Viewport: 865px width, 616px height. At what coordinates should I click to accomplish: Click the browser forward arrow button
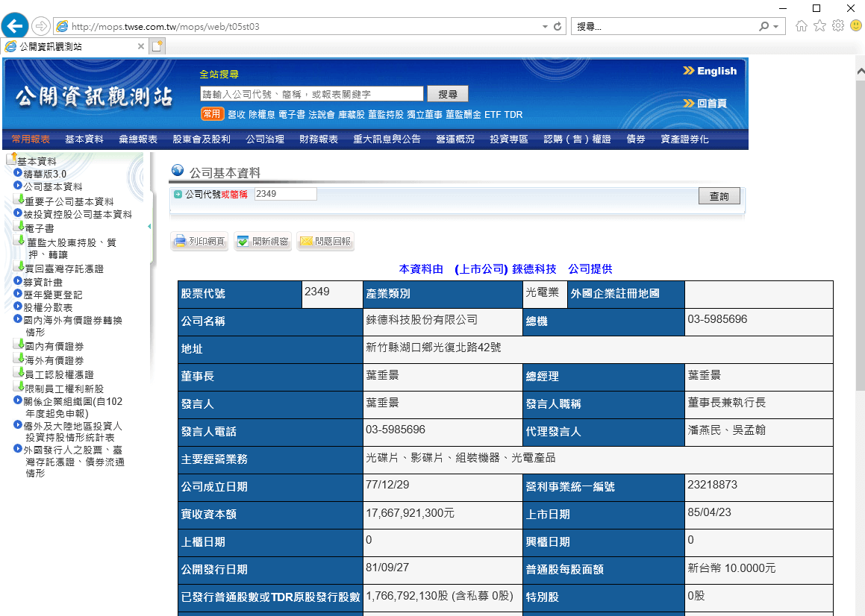pyautogui.click(x=41, y=26)
